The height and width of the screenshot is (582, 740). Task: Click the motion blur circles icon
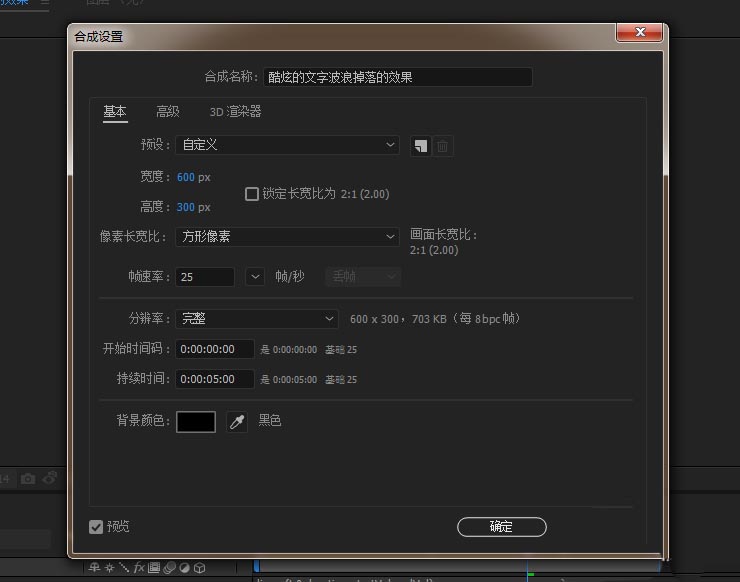coord(169,567)
